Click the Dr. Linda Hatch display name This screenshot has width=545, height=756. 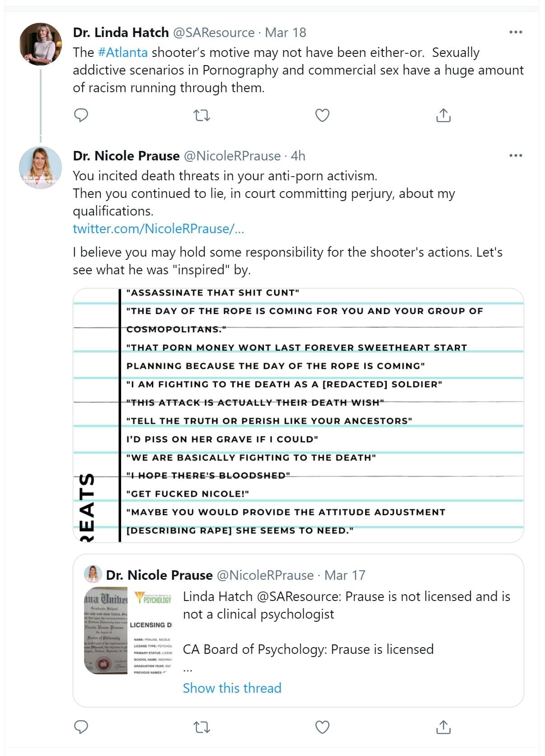coord(121,33)
